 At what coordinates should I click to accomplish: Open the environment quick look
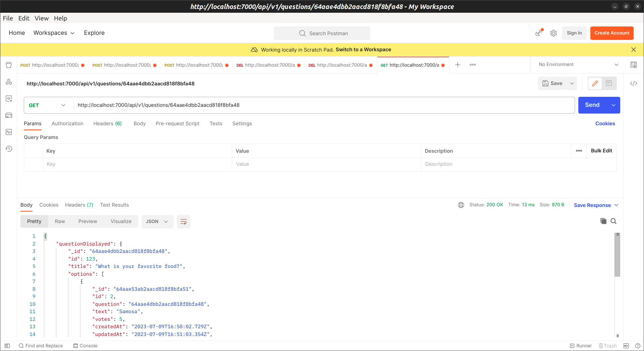click(633, 64)
